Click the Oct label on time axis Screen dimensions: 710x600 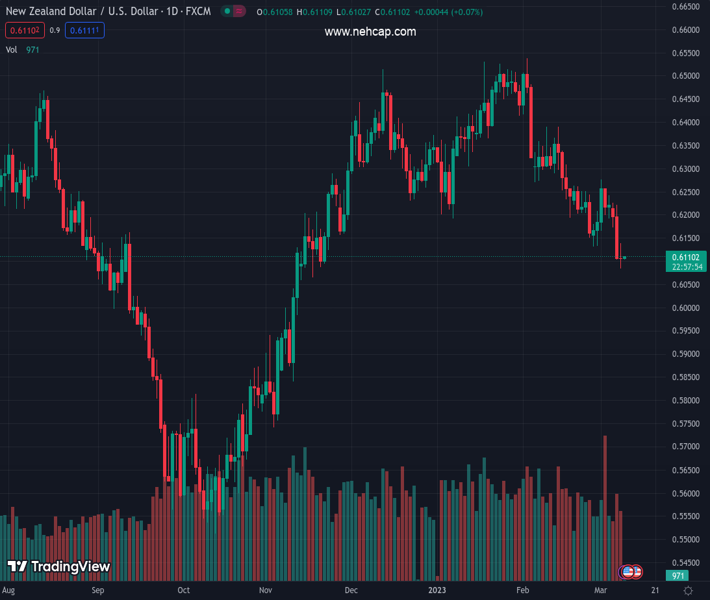coord(183,591)
